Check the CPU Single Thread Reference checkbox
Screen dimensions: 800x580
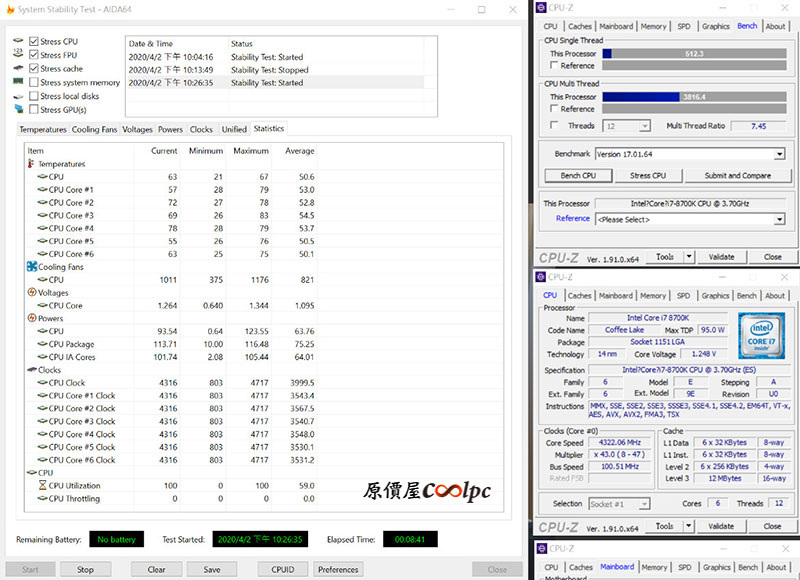click(x=554, y=65)
